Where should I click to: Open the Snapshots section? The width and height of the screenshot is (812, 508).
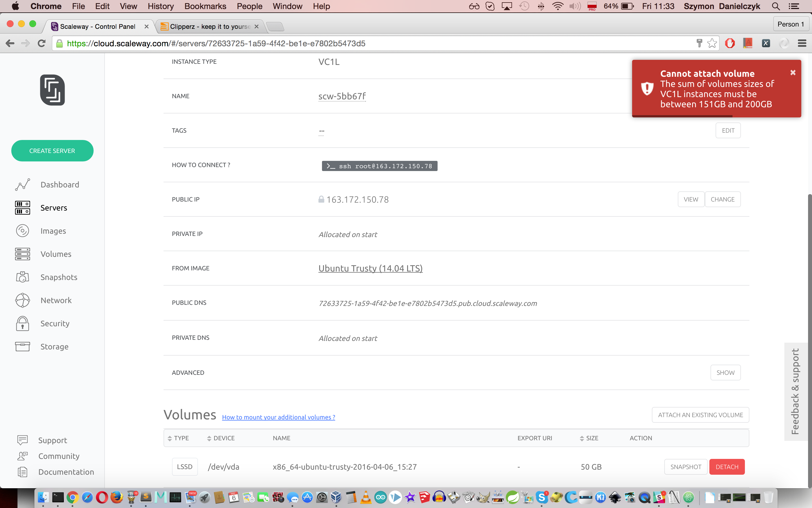tap(46, 277)
